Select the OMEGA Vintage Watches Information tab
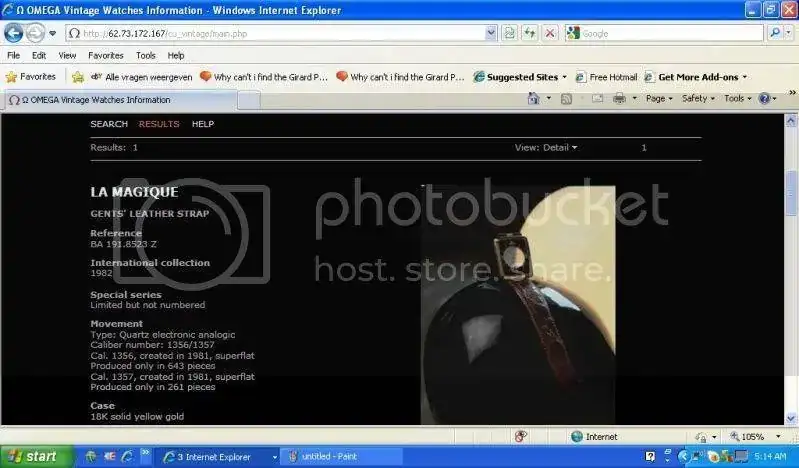This screenshot has width=799, height=468. coord(121,100)
